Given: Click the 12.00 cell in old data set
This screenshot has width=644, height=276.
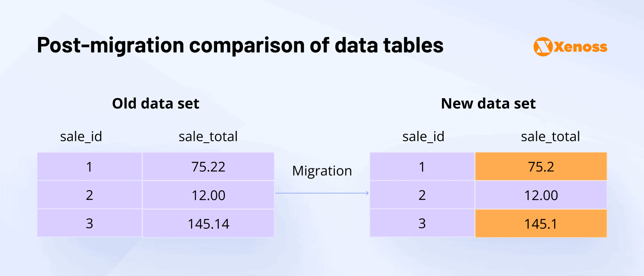Looking at the screenshot, I should coord(208,195).
